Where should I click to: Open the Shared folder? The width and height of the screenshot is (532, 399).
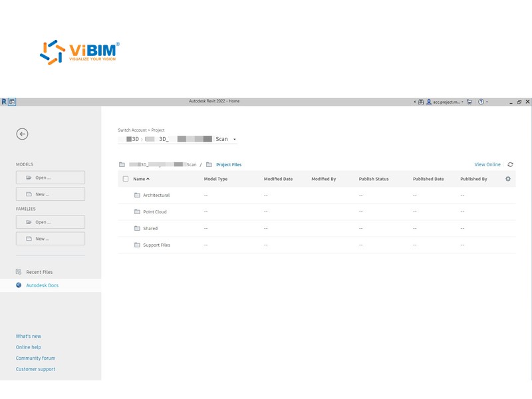pyautogui.click(x=150, y=228)
